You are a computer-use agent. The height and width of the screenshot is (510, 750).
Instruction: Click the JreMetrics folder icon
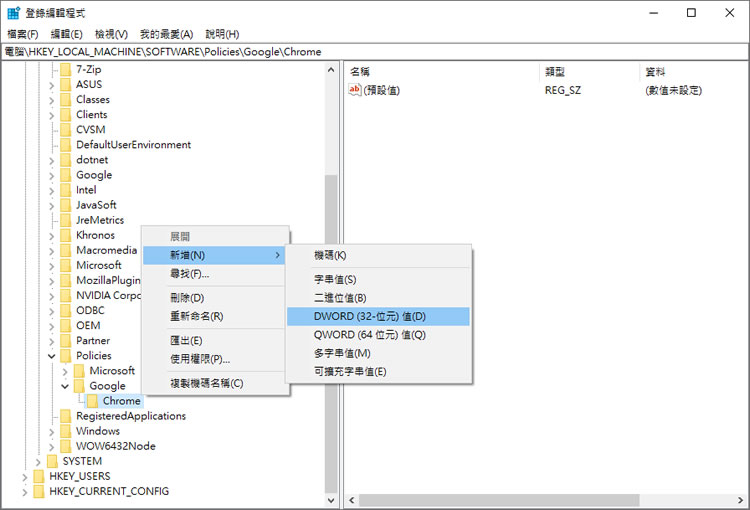66,221
